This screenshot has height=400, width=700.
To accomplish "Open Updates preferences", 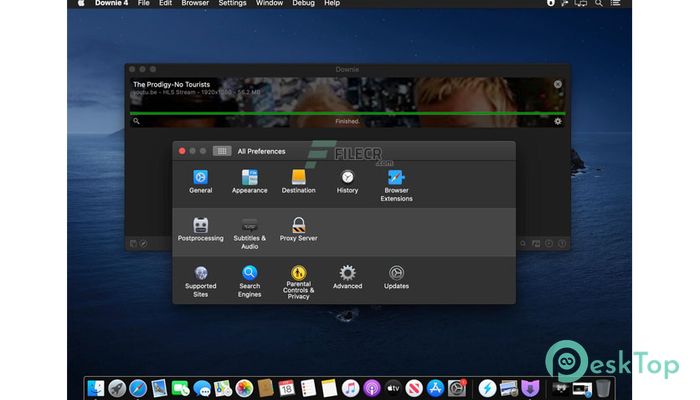I will 396,277.
